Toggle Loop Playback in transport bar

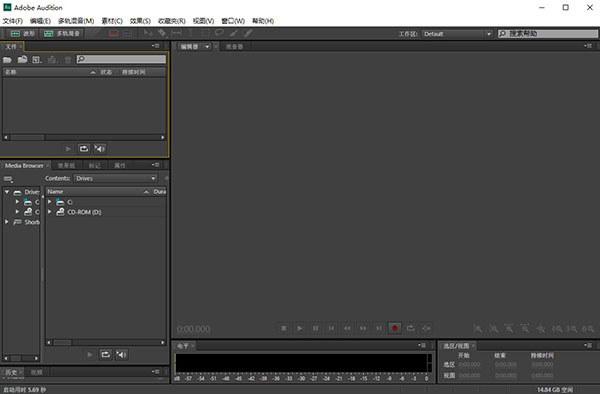pos(411,328)
